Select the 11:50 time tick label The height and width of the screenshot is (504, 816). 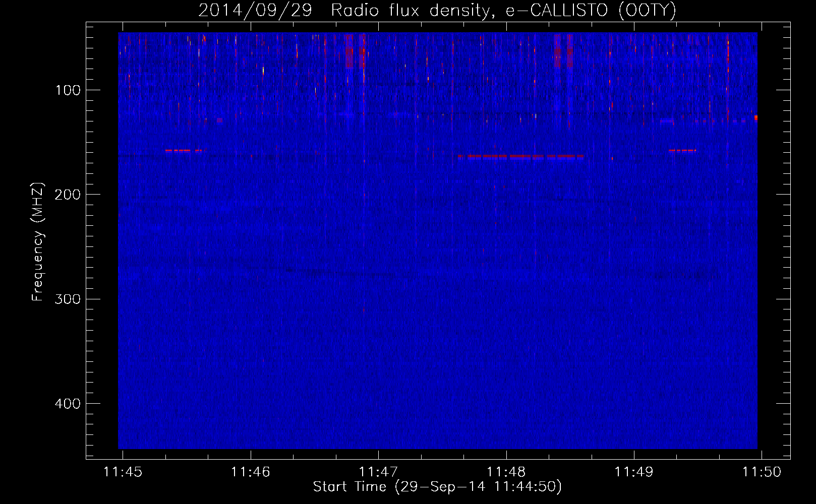(762, 472)
